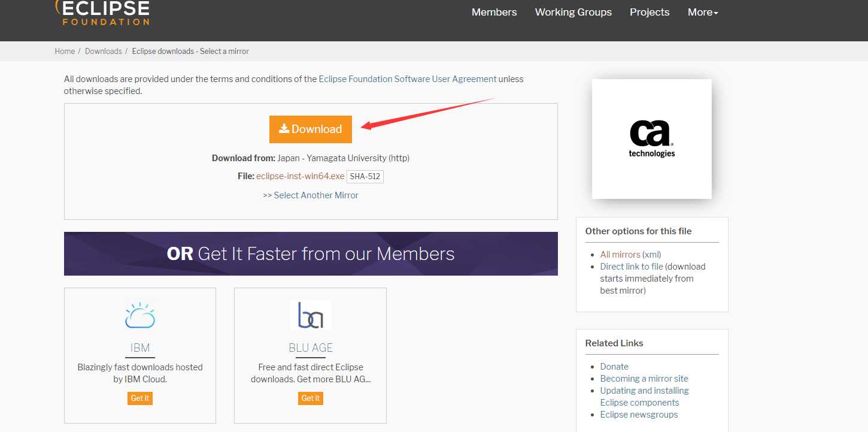Click the Get It Faster from our Members banner

[x=311, y=254]
